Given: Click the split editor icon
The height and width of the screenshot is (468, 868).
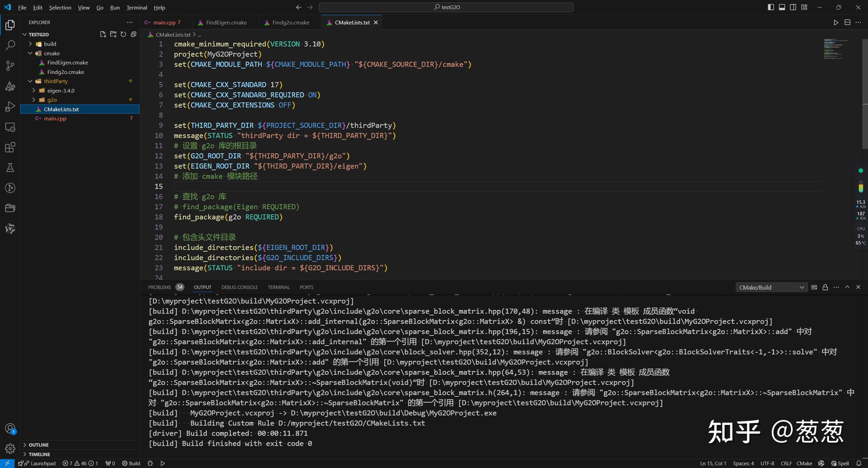Looking at the screenshot, I should (x=847, y=22).
